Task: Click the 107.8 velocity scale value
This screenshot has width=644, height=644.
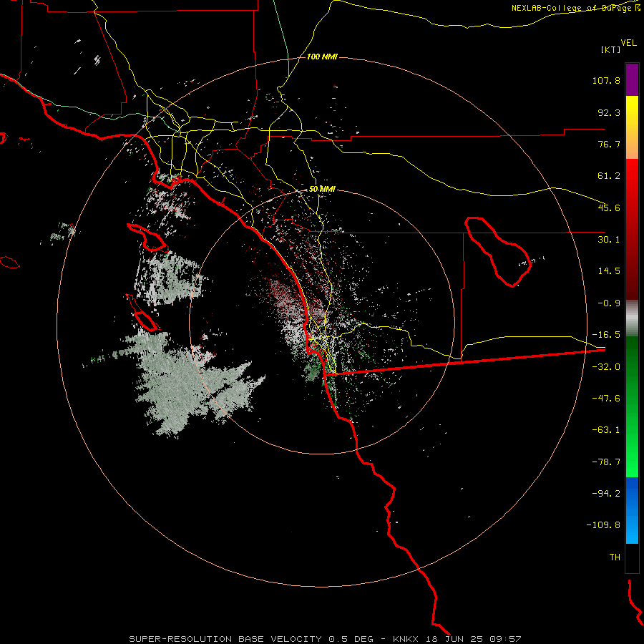Action: pyautogui.click(x=606, y=80)
